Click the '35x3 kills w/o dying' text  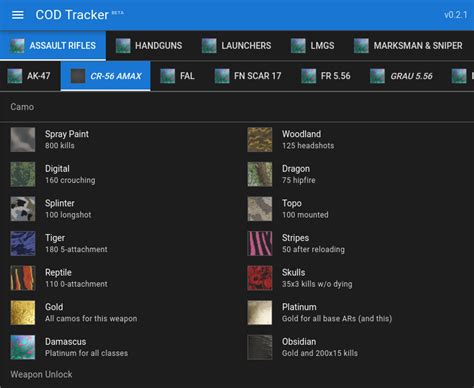coord(317,284)
